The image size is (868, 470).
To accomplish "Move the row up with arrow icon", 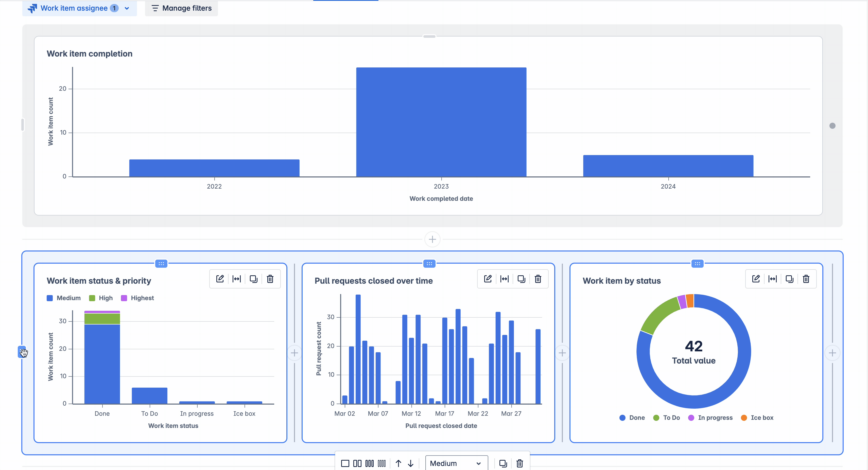I will click(398, 463).
